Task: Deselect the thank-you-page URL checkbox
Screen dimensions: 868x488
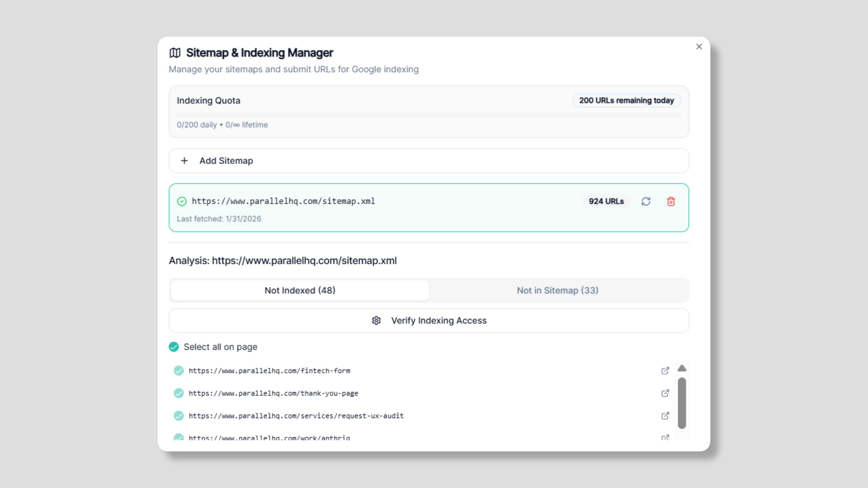Action: click(x=179, y=393)
